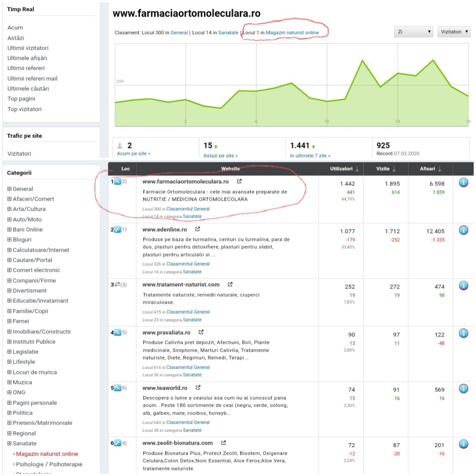Expand the Afaceri/Comert category
The height and width of the screenshot is (476, 476).
click(x=9, y=199)
